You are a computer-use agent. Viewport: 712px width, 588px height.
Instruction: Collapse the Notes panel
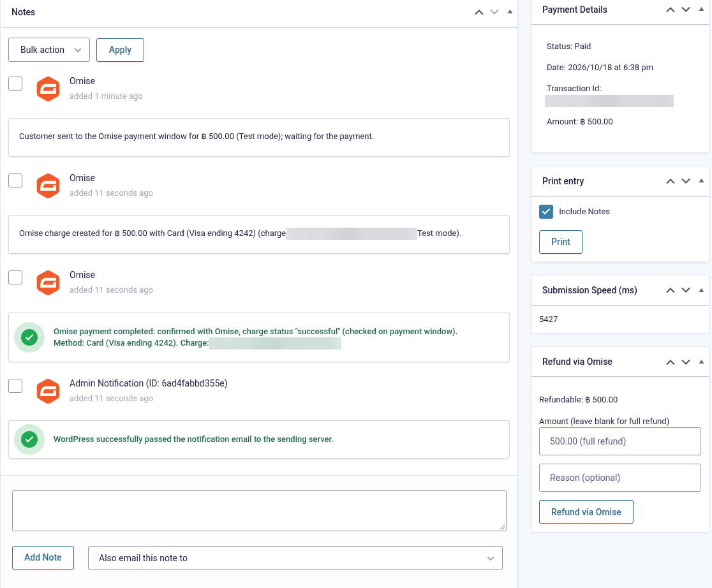510,12
